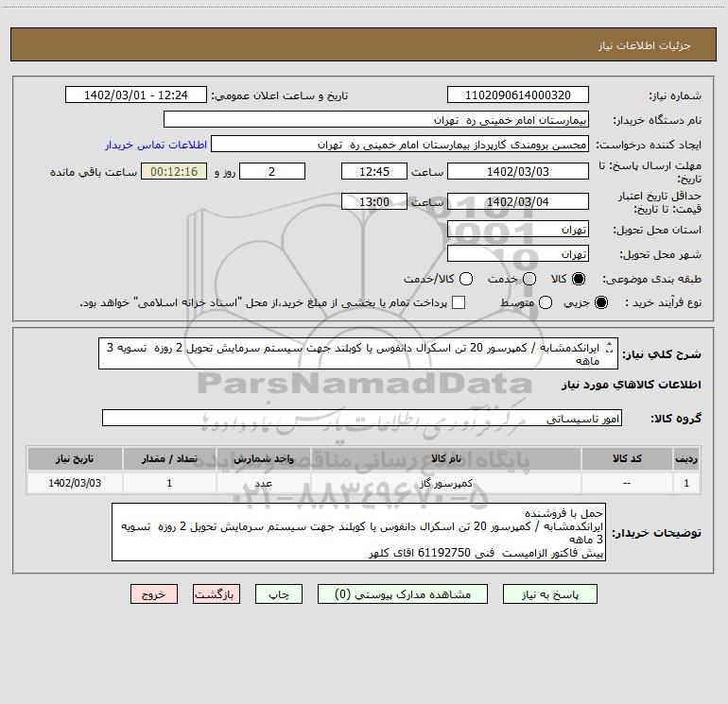The width and height of the screenshot is (728, 704).
Task: Click the response deadline date 1402/03/03 field
Action: (x=518, y=171)
